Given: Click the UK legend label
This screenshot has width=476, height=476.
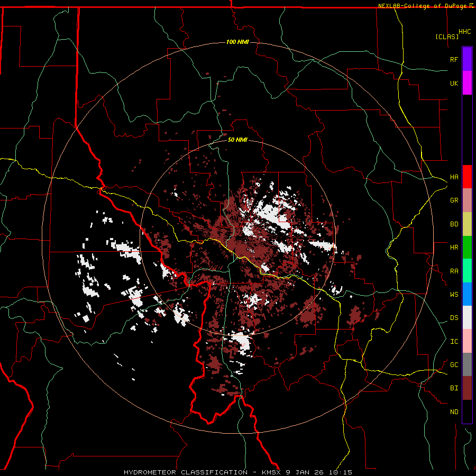Looking at the screenshot, I should [x=454, y=83].
